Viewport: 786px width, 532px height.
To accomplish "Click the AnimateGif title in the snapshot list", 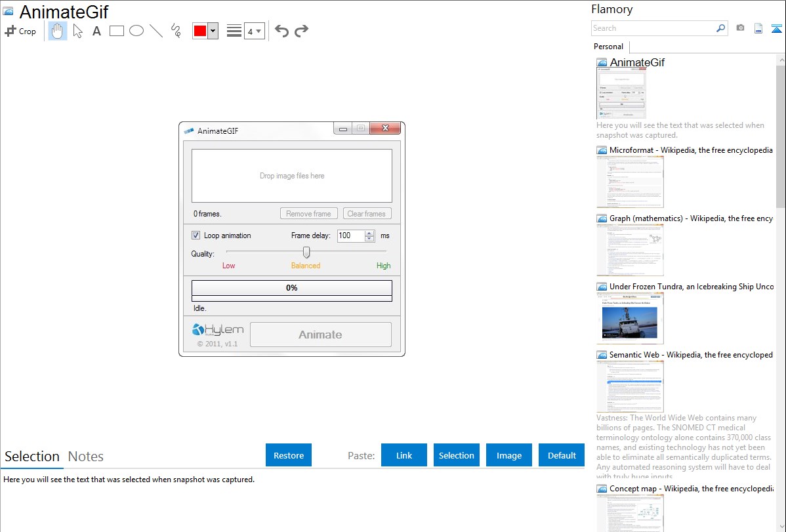I will tap(637, 62).
